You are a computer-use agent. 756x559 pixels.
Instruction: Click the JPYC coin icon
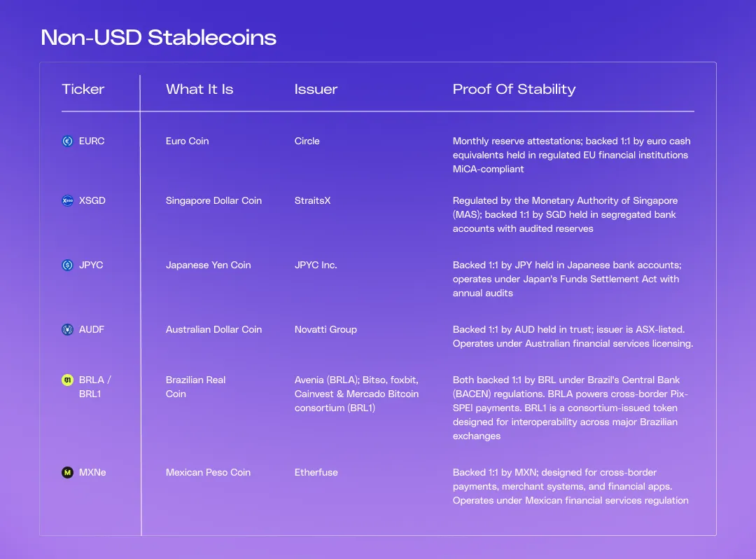pos(67,265)
